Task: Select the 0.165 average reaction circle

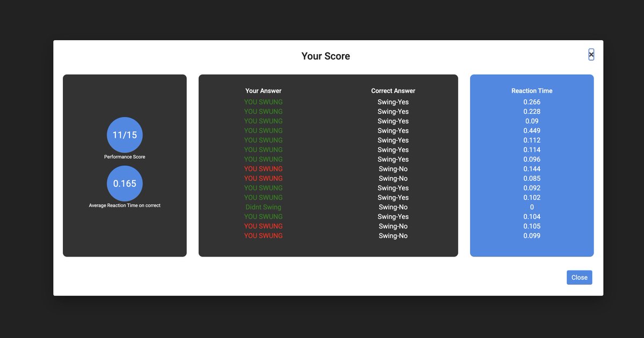Action: click(x=125, y=183)
